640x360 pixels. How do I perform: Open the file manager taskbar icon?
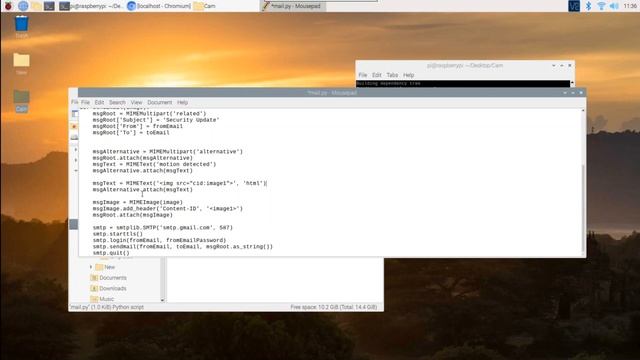pos(36,6)
